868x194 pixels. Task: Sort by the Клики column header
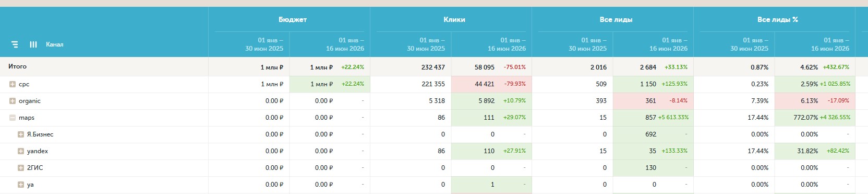[x=454, y=19]
